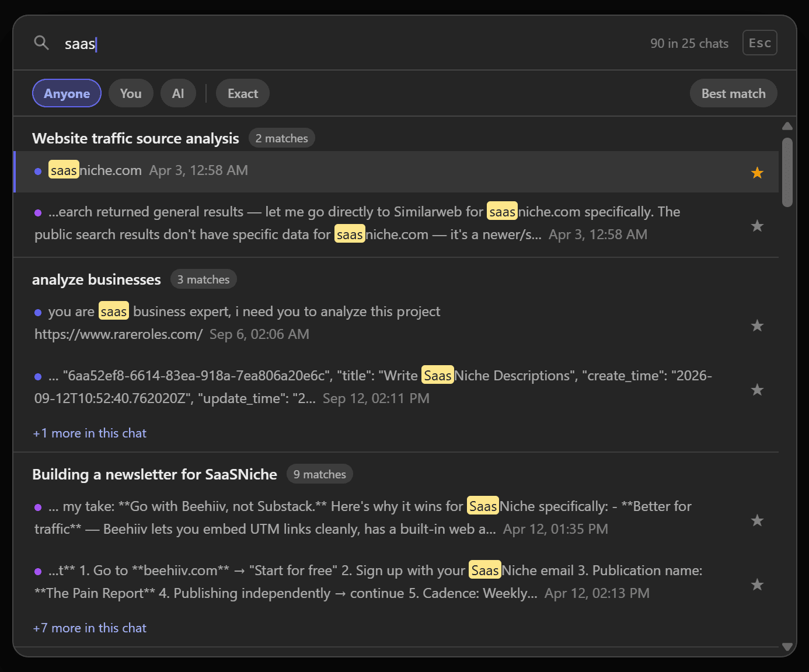Star the Similarweb search result message
The width and height of the screenshot is (809, 672).
757,226
